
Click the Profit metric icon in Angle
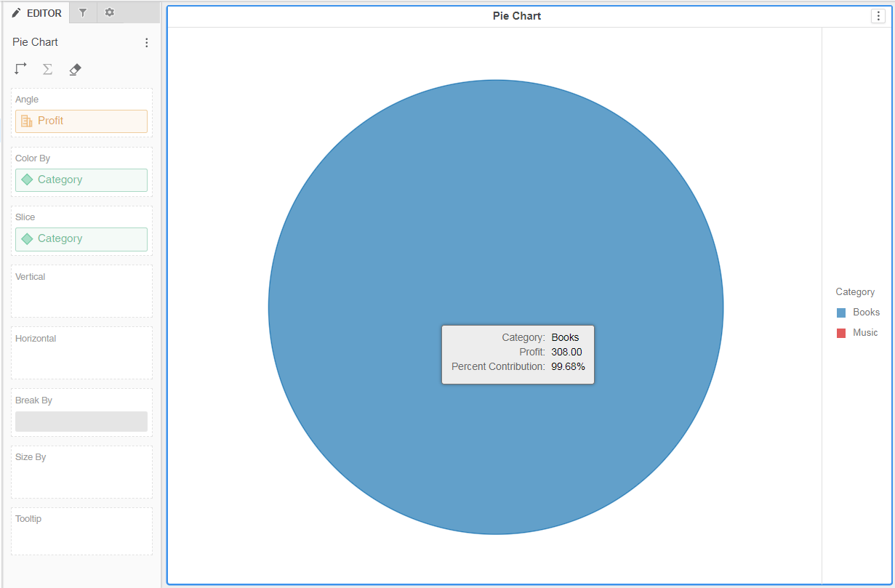coord(26,121)
